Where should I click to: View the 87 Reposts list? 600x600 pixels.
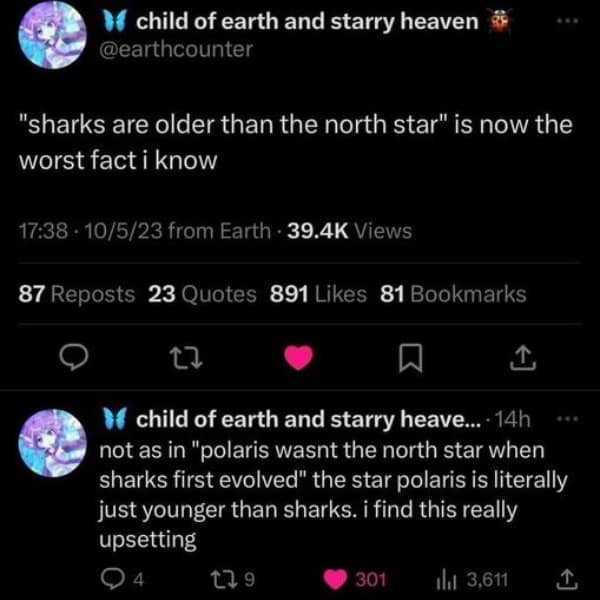(x=76, y=294)
